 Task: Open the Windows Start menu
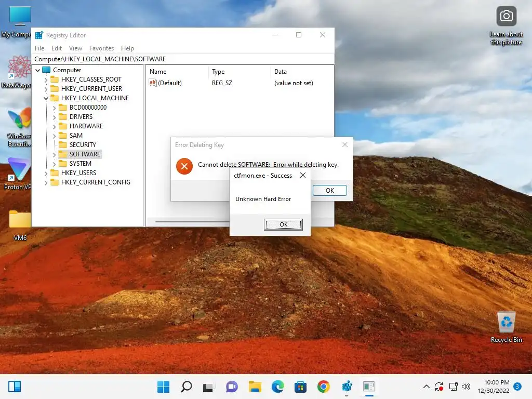click(163, 387)
